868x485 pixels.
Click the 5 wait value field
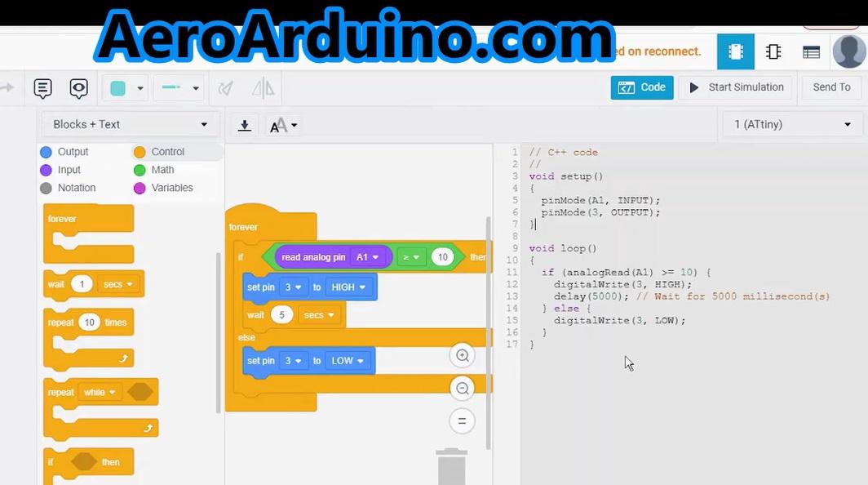[281, 315]
